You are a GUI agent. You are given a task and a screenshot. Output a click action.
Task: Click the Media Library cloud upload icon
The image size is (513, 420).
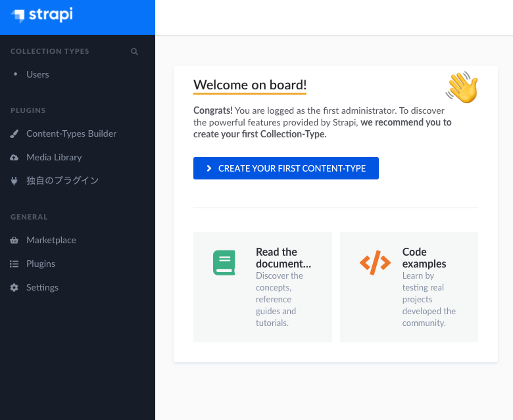point(14,158)
